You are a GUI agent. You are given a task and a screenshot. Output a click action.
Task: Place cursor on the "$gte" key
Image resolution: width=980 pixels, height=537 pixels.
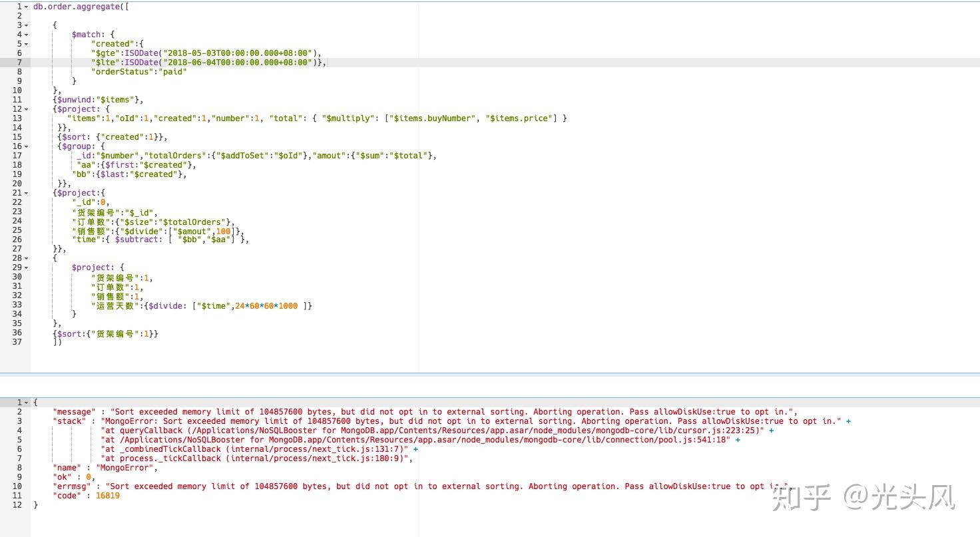(106, 53)
